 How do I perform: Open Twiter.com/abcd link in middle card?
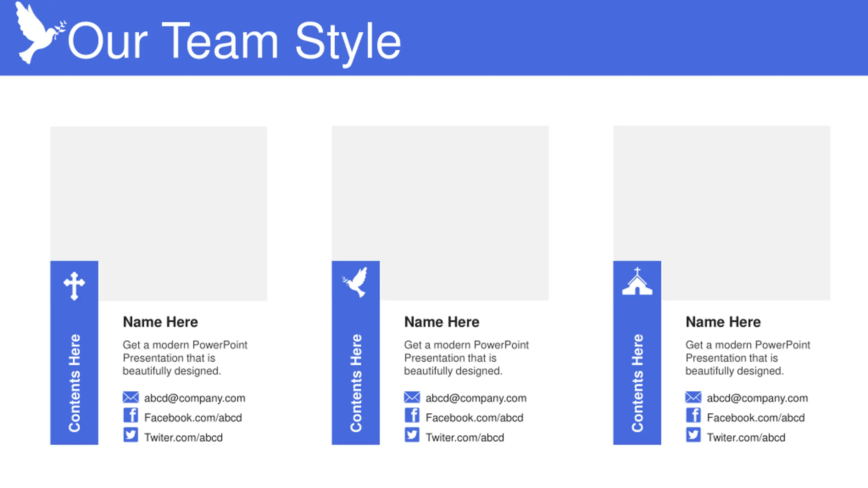pos(465,438)
